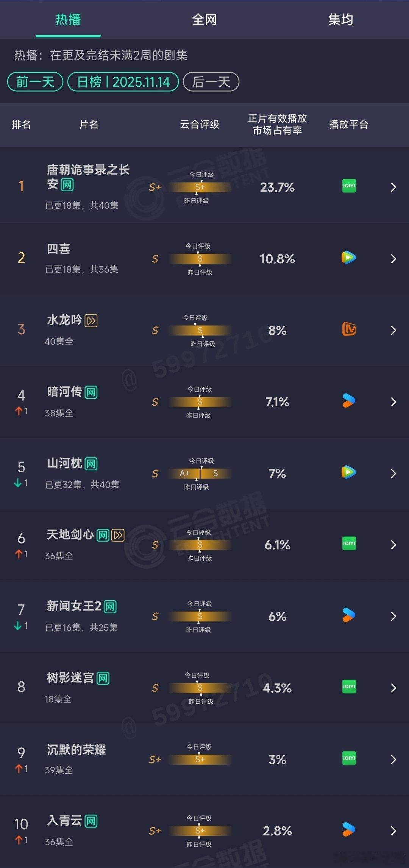Viewport: 409px width, 868px height.
Task: Tap Tencent Video icon for 山河枕
Action: (x=349, y=472)
